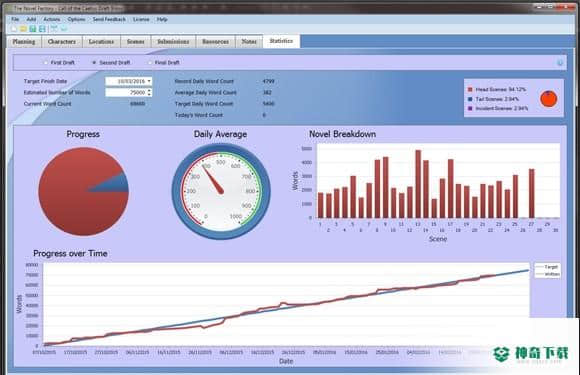
Task: Click the round info icon beside draft options
Action: 560,63
